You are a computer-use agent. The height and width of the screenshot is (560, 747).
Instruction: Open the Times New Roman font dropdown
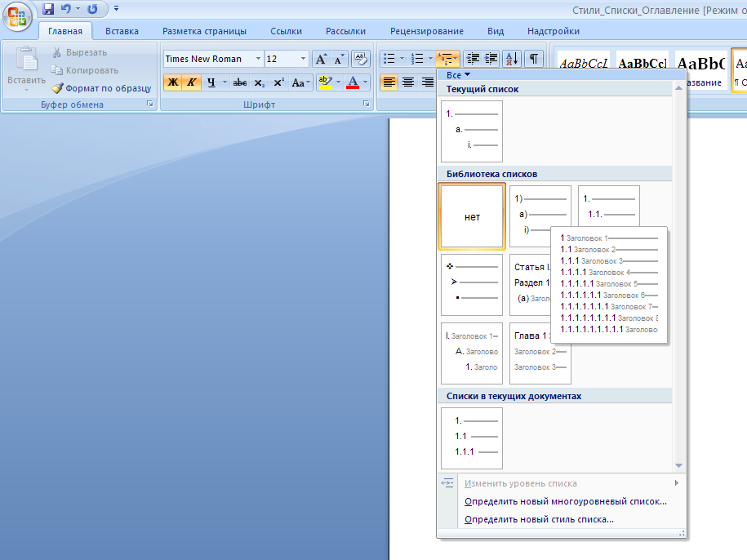point(258,59)
